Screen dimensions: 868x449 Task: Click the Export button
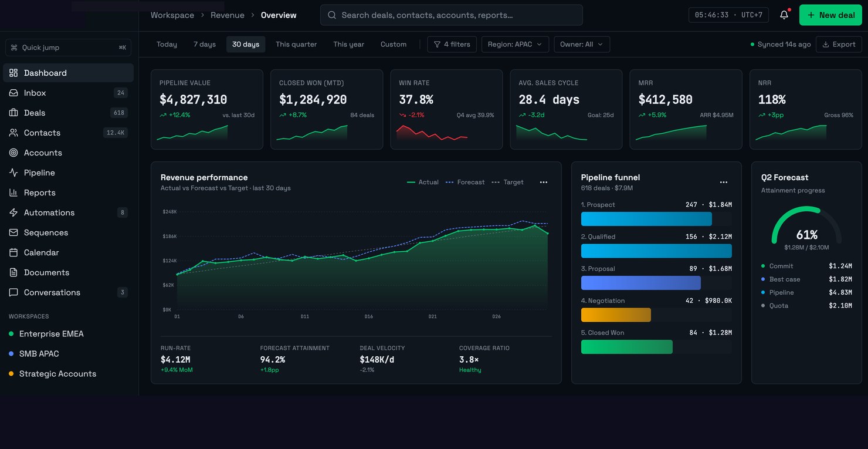tap(839, 45)
